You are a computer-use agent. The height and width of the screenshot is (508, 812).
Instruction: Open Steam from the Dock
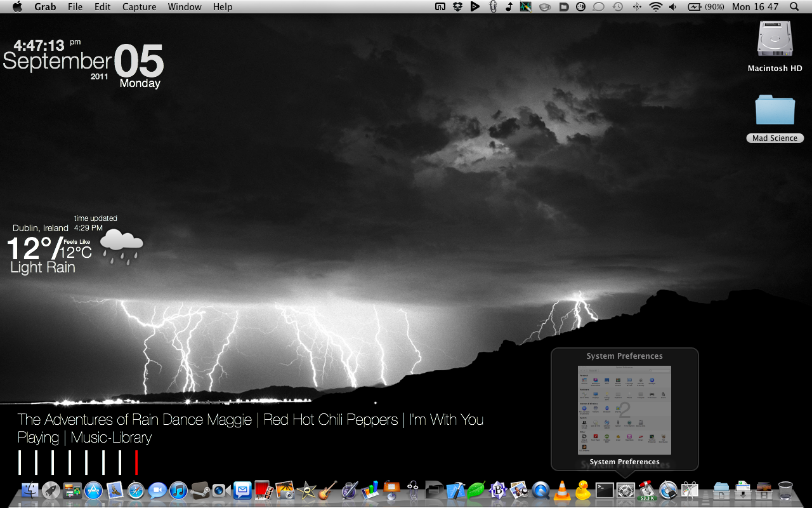pos(200,490)
